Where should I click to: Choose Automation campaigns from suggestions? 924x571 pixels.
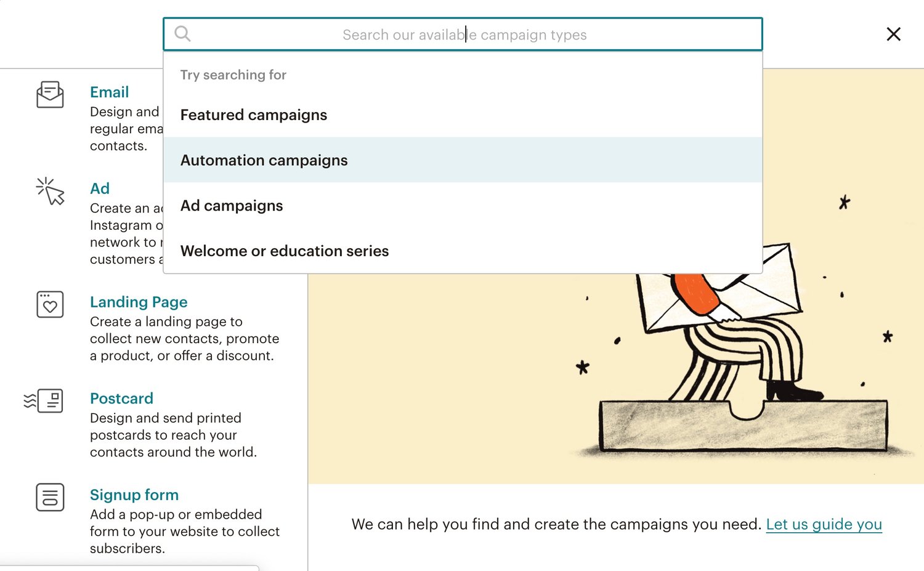point(264,160)
